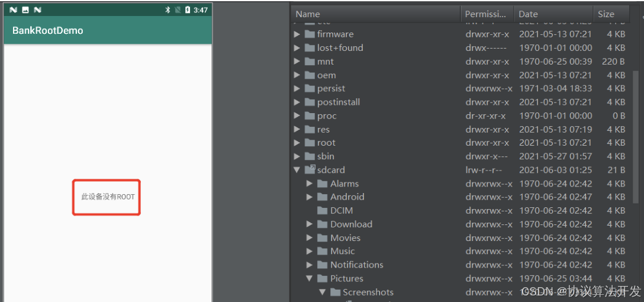Expand the Notifications folder arrow
Screen dimensions: 644x302
click(x=310, y=265)
